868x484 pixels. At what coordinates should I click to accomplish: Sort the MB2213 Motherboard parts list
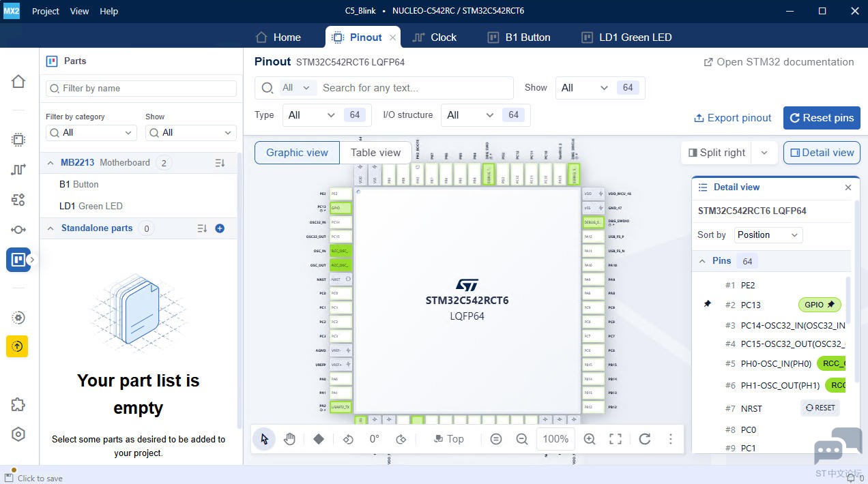coord(220,163)
